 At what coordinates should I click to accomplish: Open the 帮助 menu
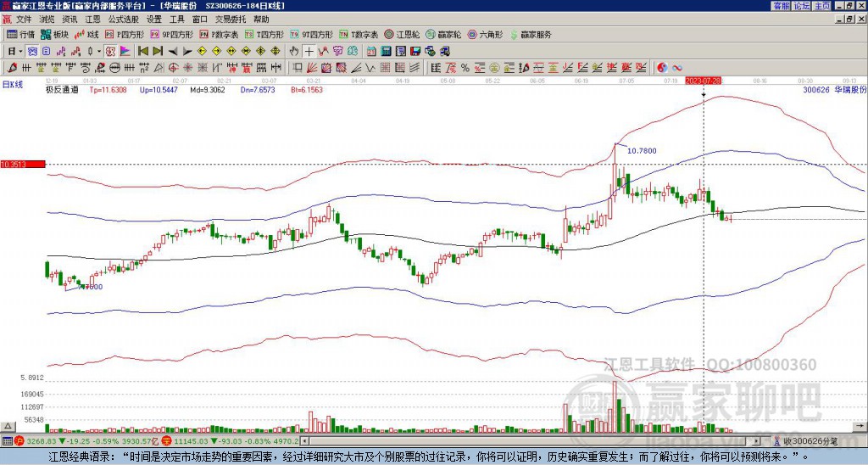pos(261,20)
